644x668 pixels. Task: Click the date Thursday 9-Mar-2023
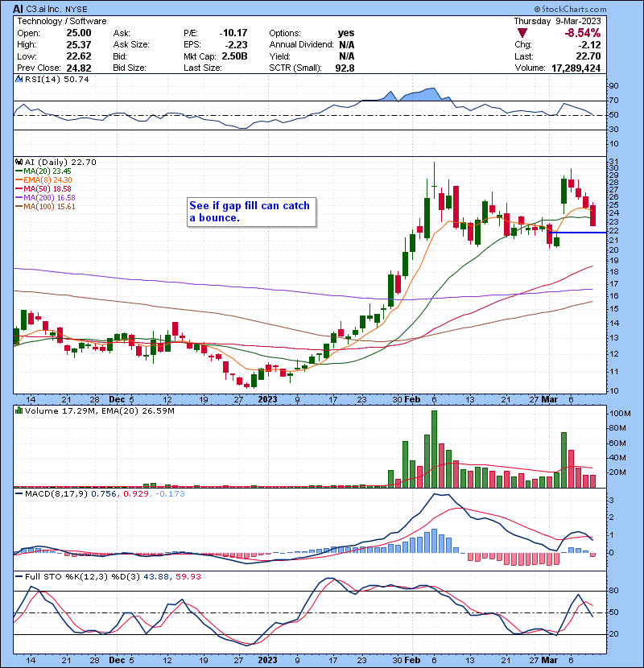(558, 21)
